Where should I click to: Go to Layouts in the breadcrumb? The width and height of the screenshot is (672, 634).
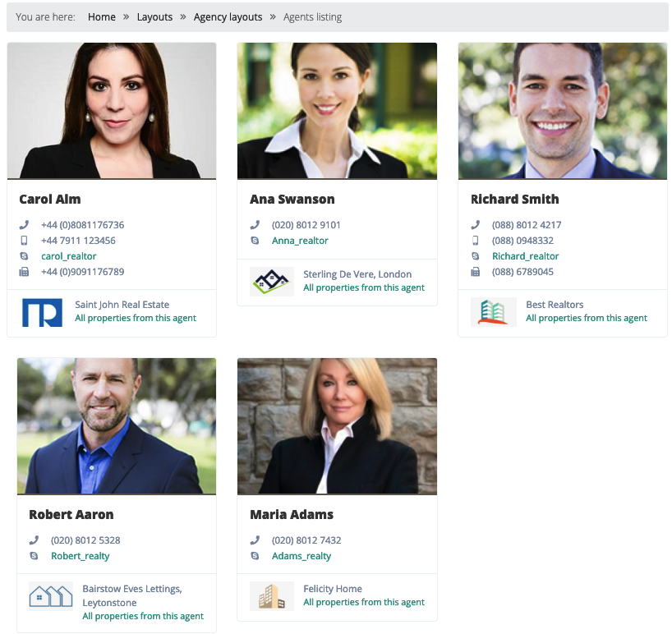(x=154, y=17)
